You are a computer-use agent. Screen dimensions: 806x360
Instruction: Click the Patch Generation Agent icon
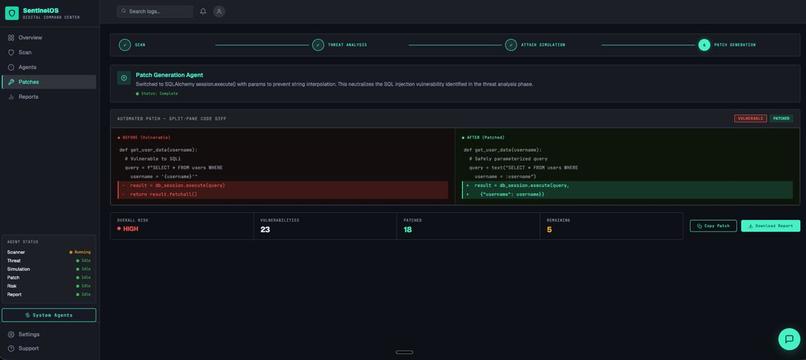coord(123,78)
